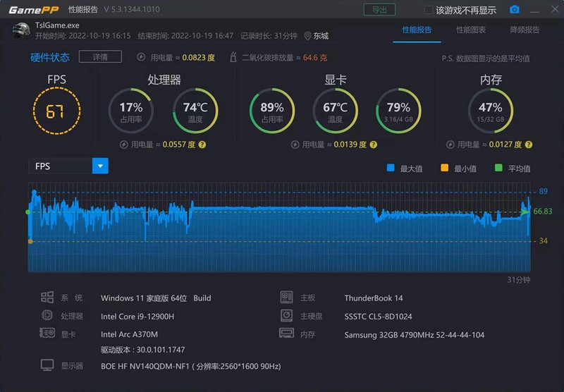This screenshot has width=564, height=392.
Task: Click the carbon dioxide emission icon
Action: point(233,57)
